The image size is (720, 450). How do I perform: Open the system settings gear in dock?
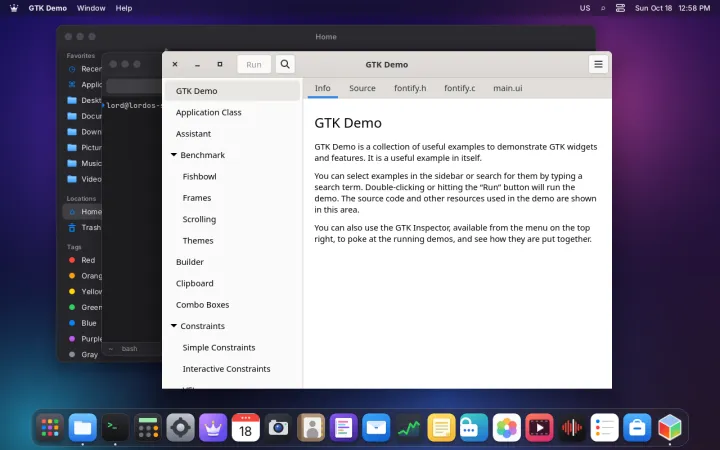tap(180, 428)
